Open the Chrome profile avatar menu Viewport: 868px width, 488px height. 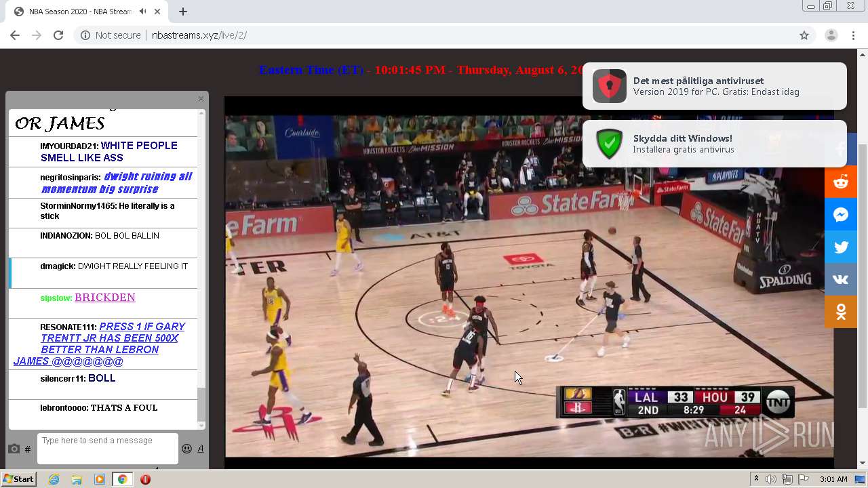[831, 35]
